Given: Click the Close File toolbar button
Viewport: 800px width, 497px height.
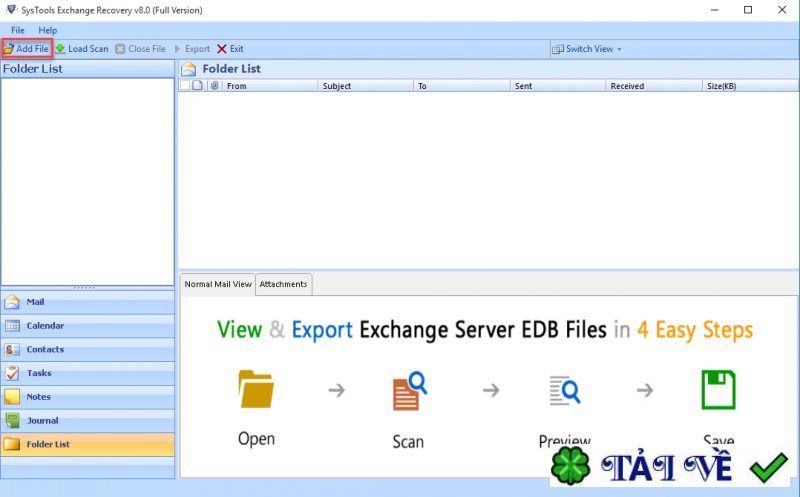Looking at the screenshot, I should click(141, 49).
